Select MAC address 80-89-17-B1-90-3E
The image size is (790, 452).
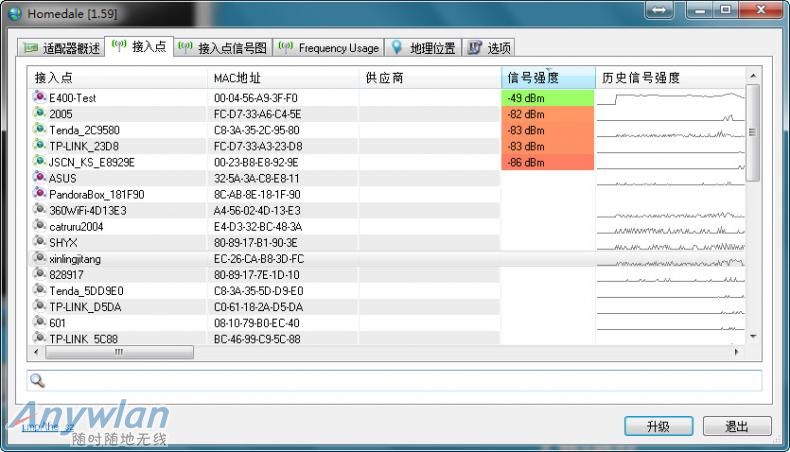(x=255, y=243)
